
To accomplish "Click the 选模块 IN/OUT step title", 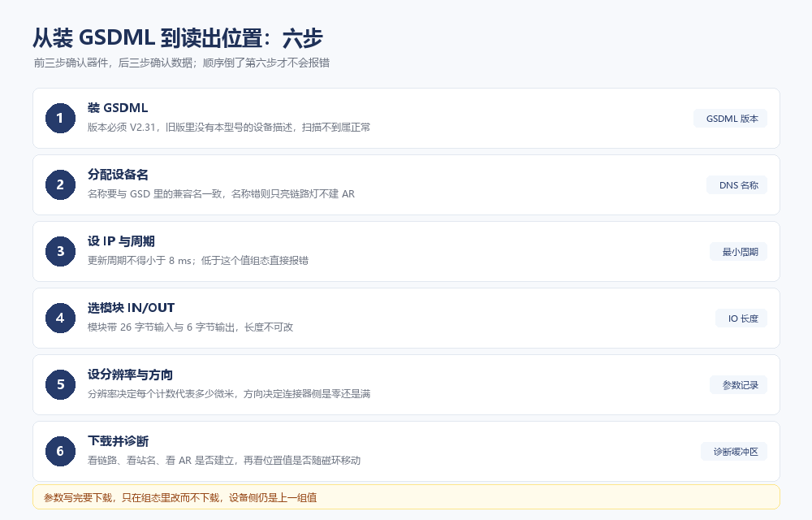I will 131,308.
